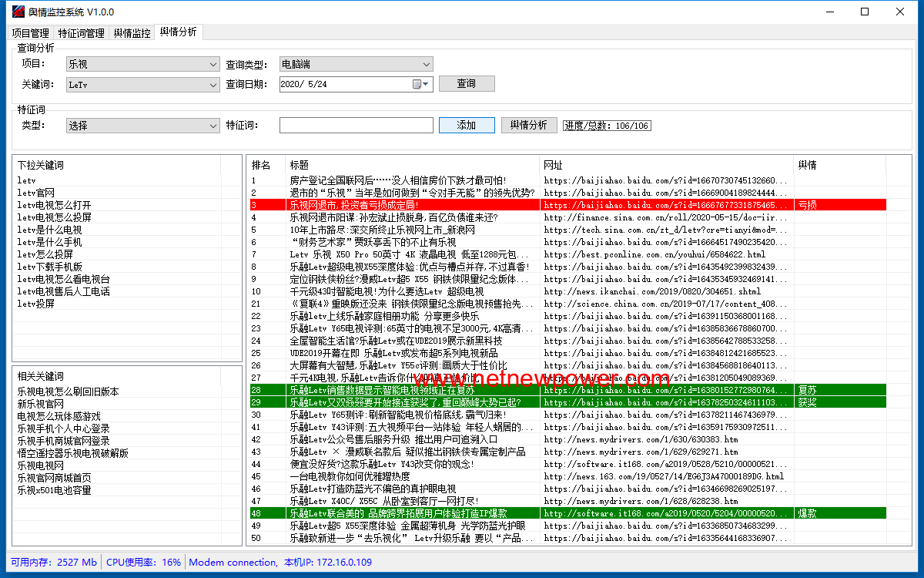The height and width of the screenshot is (578, 924).
Task: Select related keyword 乐视x501电池容量
Action: [x=54, y=490]
